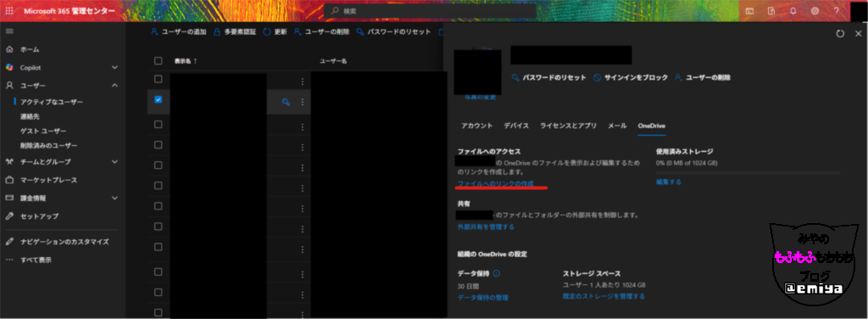Image resolution: width=868 pixels, height=319 pixels.
Task: Open the help question mark icon
Action: pos(836,10)
